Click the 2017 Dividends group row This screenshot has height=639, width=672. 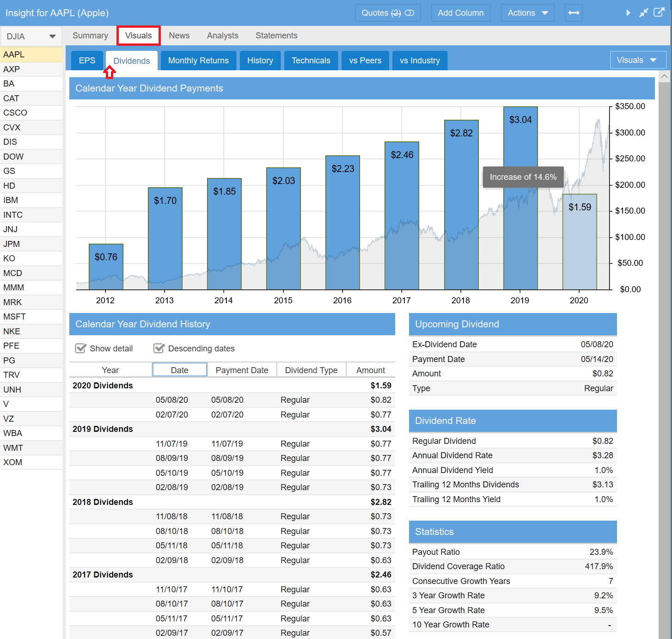(x=232, y=575)
